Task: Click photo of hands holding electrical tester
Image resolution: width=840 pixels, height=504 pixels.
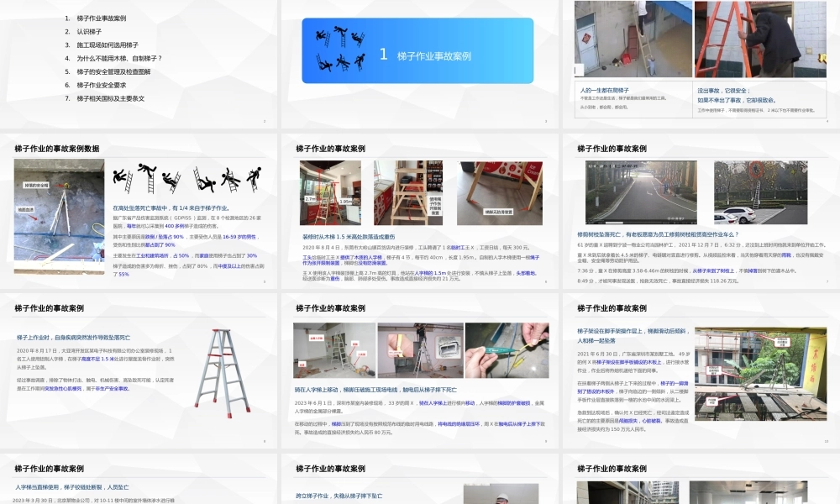Action: tap(507, 350)
